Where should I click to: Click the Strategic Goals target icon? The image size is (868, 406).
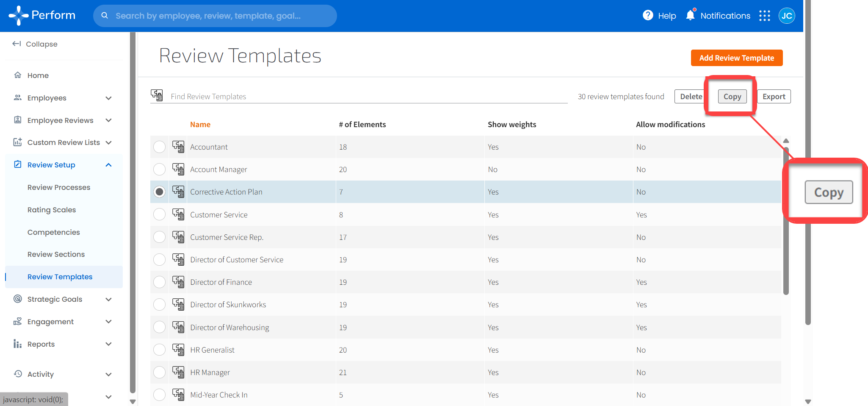(x=18, y=299)
